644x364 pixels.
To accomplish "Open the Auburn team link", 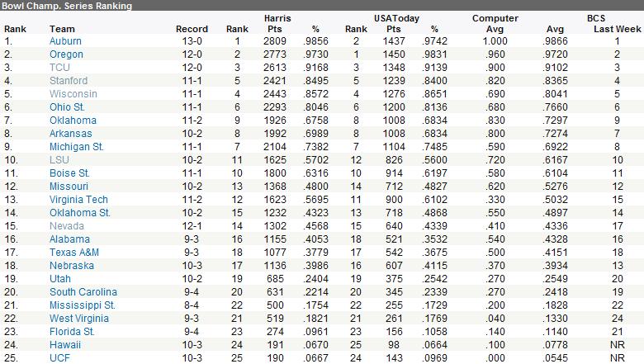I will click(66, 40).
